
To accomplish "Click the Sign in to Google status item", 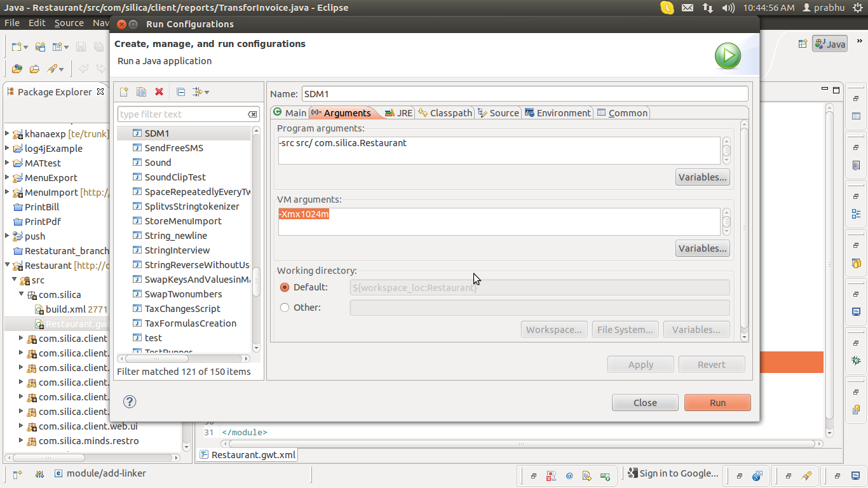I will [674, 473].
